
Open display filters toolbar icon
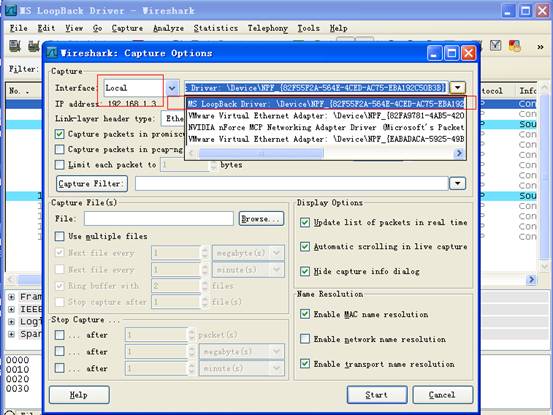496,45
